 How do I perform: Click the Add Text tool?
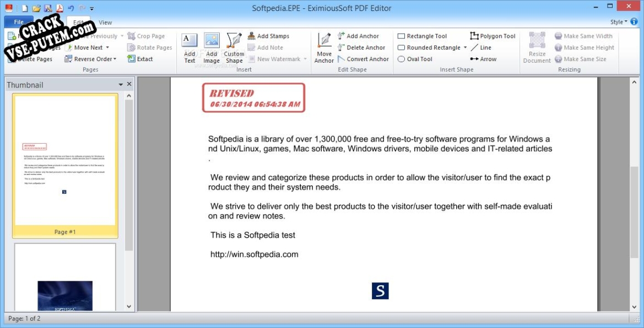tap(190, 48)
